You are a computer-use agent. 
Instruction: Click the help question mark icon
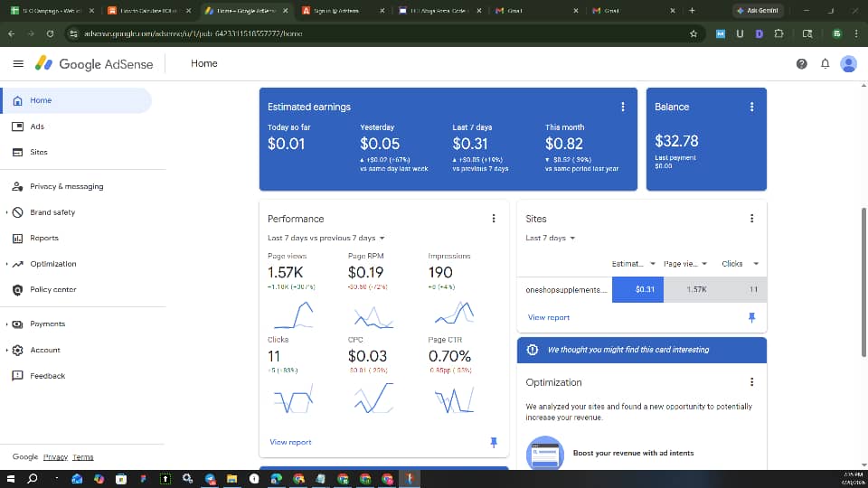tap(801, 63)
